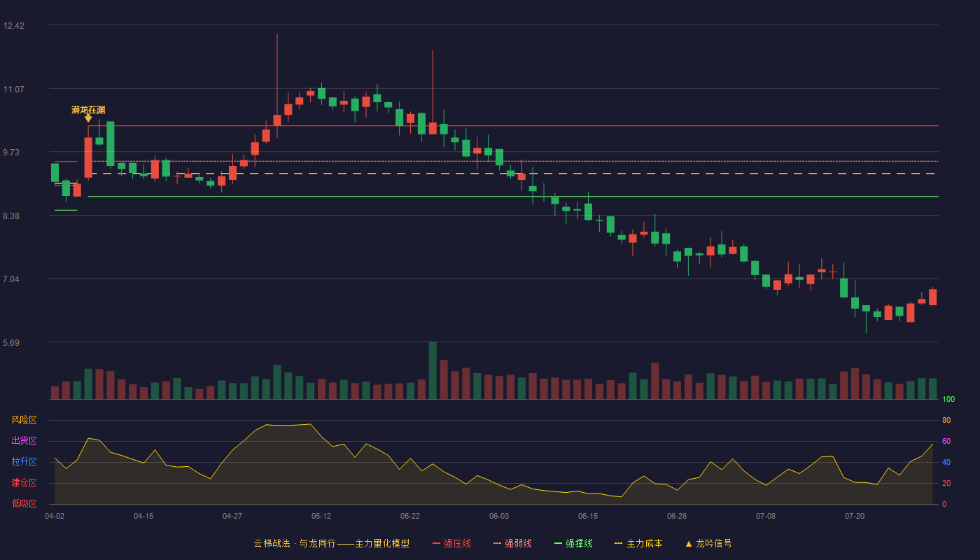Click the 40 indicator scale label

click(x=946, y=463)
